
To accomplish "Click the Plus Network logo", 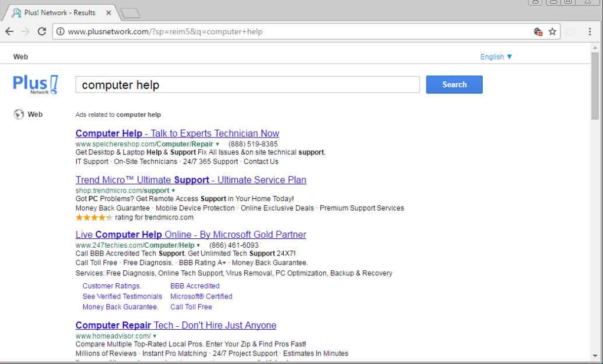I will tap(35, 84).
